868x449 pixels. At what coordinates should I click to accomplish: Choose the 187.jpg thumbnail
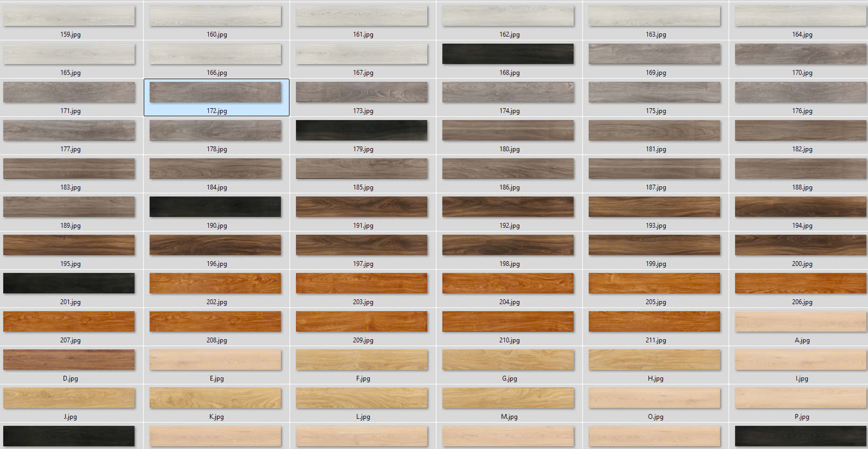tap(654, 169)
